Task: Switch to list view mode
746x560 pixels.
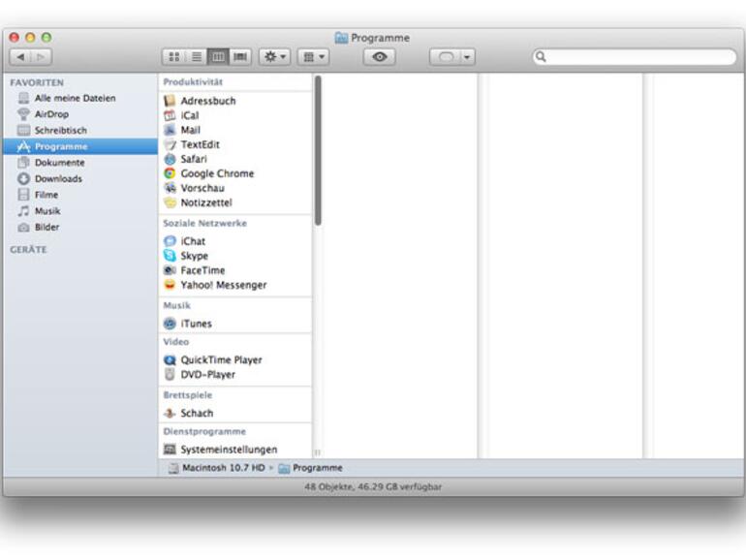Action: pos(196,57)
